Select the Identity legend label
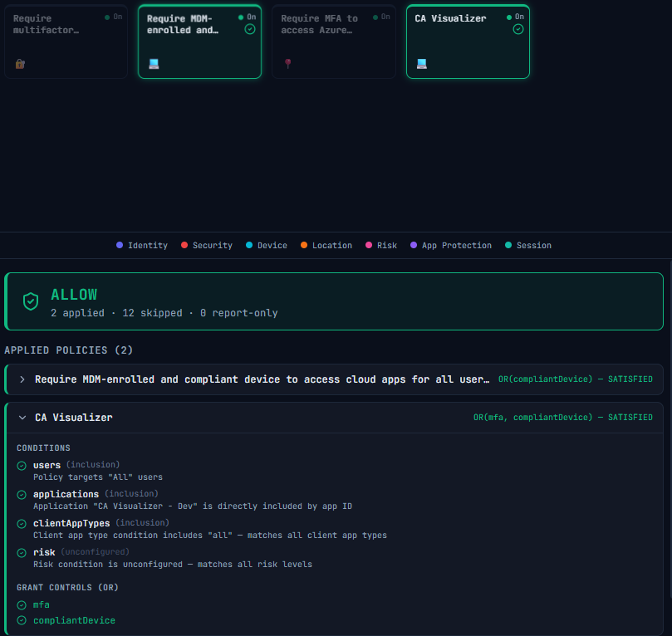Image resolution: width=672 pixels, height=636 pixels. [148, 246]
